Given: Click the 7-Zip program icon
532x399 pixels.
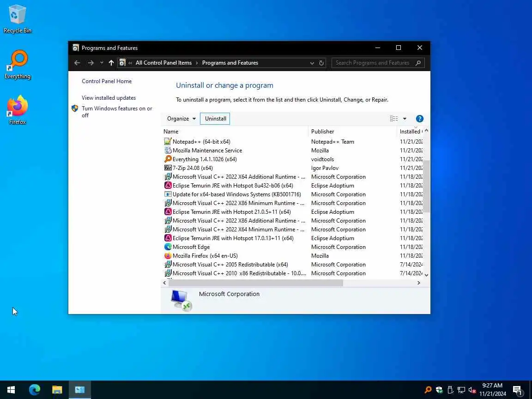Looking at the screenshot, I should point(168,168).
